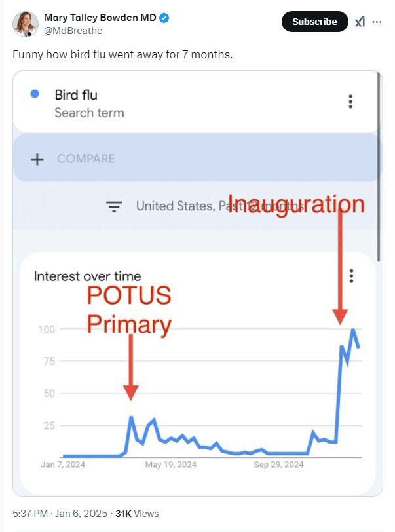Viewport: 395px width, 532px height.
Task: Click the chart peak at 100
Action: [x=353, y=329]
